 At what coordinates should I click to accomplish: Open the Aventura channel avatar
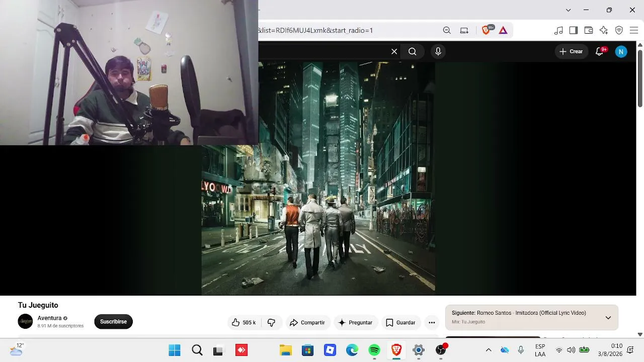[25, 321]
